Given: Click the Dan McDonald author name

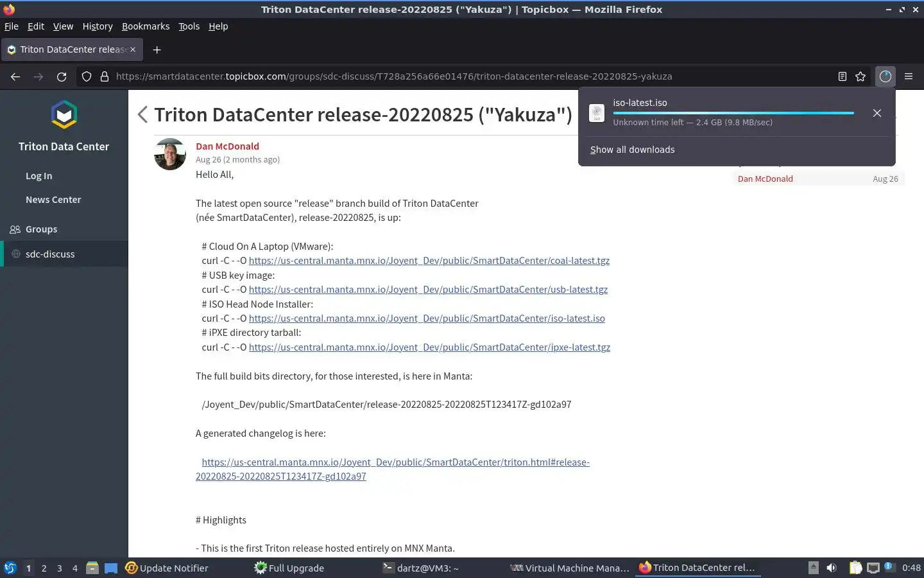Looking at the screenshot, I should (x=227, y=146).
